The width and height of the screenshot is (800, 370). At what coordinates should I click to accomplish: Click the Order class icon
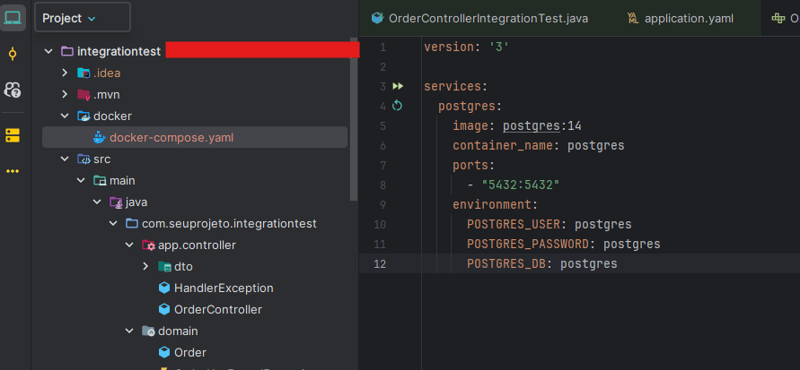164,352
